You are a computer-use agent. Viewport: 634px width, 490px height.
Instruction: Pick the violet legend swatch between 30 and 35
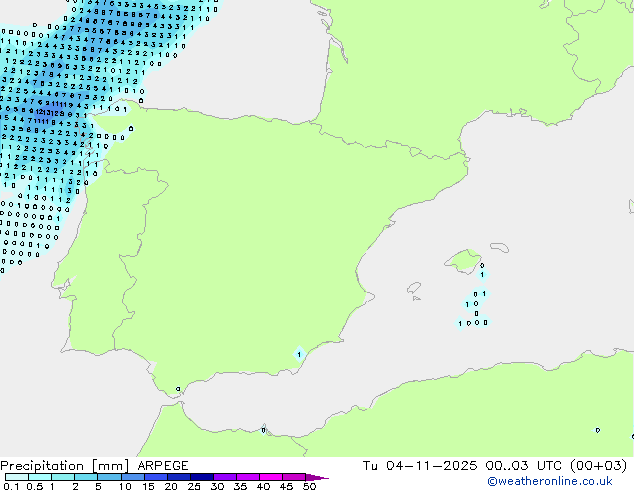pyautogui.click(x=225, y=477)
